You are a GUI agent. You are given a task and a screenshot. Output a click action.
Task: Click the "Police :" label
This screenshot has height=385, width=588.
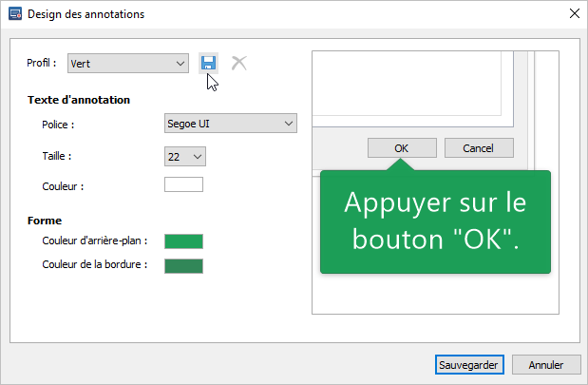tap(58, 124)
